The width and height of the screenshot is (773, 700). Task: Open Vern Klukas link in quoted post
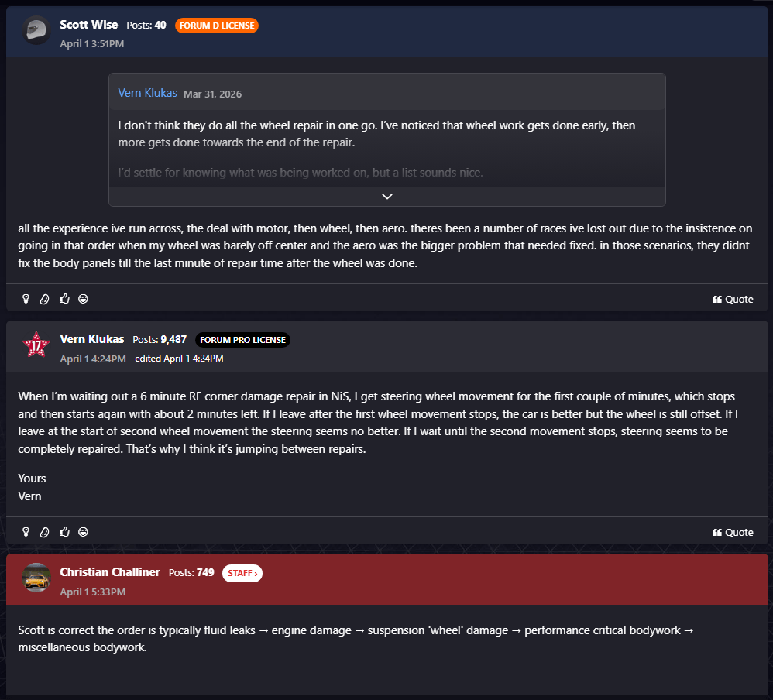coord(147,93)
